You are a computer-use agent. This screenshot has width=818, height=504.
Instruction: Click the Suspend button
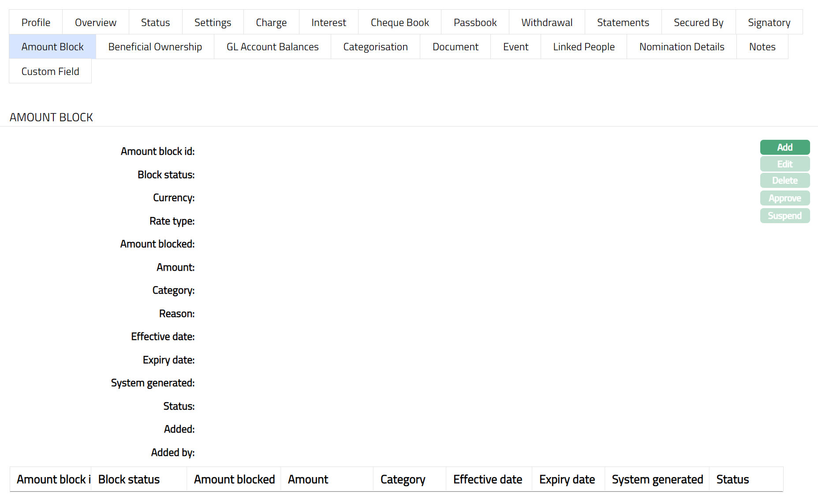point(784,216)
